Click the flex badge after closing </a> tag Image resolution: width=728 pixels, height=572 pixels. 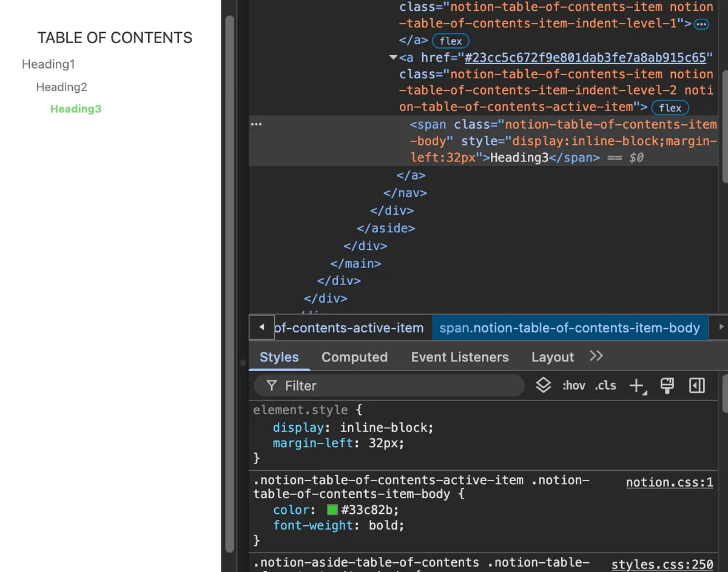[x=451, y=41]
